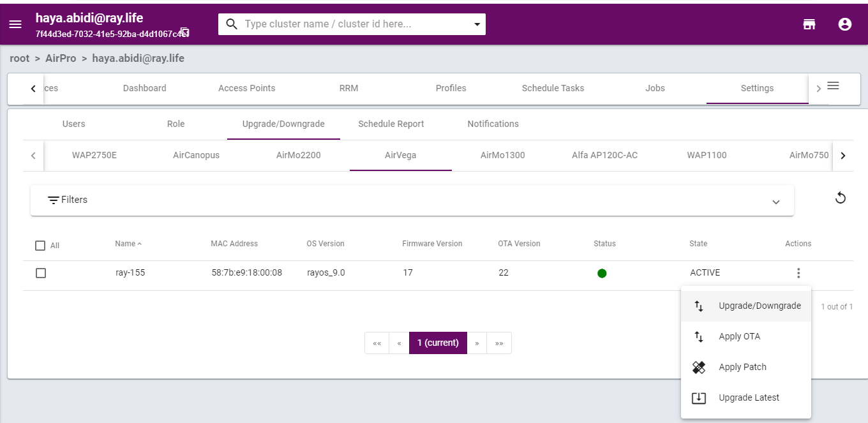The width and height of the screenshot is (868, 423).
Task: Click the device name ray-155
Action: pos(130,273)
